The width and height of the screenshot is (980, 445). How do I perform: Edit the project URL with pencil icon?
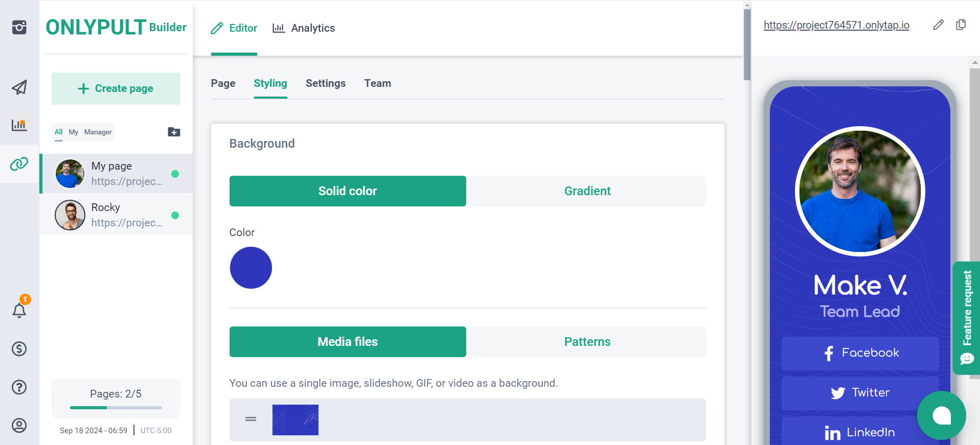click(938, 25)
